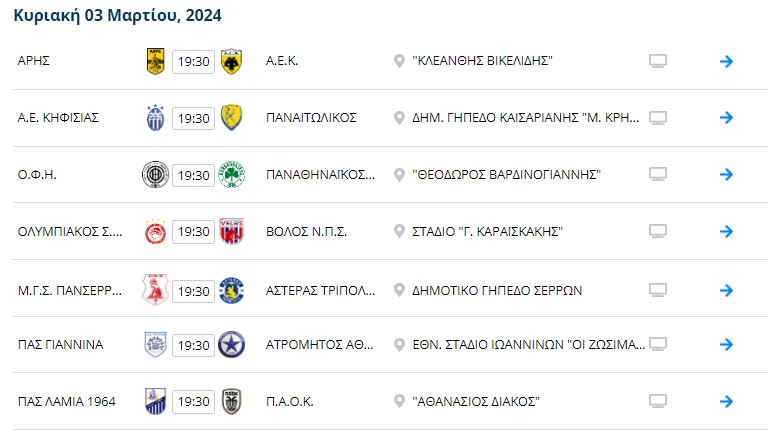Click the Π.Α.Ο.Κ. team crest

231,402
